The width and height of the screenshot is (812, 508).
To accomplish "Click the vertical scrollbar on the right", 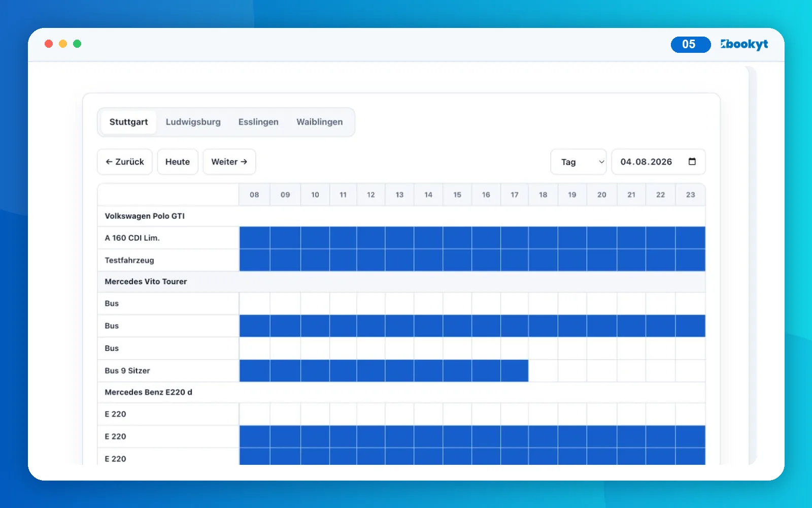I will pyautogui.click(x=752, y=265).
